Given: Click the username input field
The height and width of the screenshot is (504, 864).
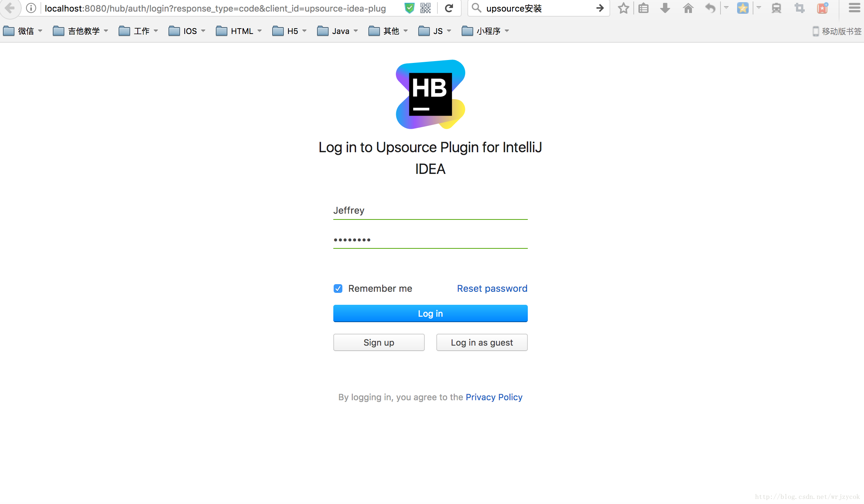Looking at the screenshot, I should point(430,210).
